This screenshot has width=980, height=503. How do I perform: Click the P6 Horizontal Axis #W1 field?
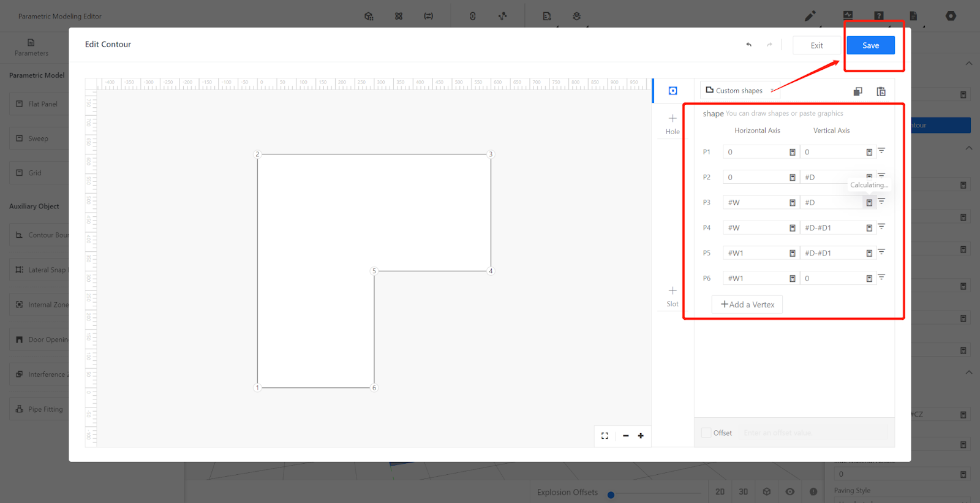[761, 278]
